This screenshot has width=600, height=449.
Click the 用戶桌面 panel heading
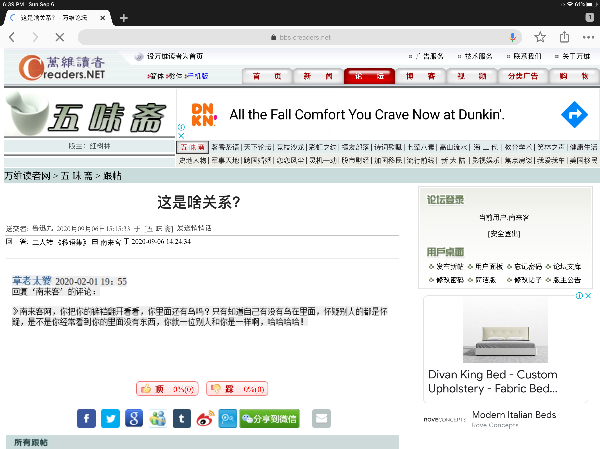pyautogui.click(x=445, y=252)
